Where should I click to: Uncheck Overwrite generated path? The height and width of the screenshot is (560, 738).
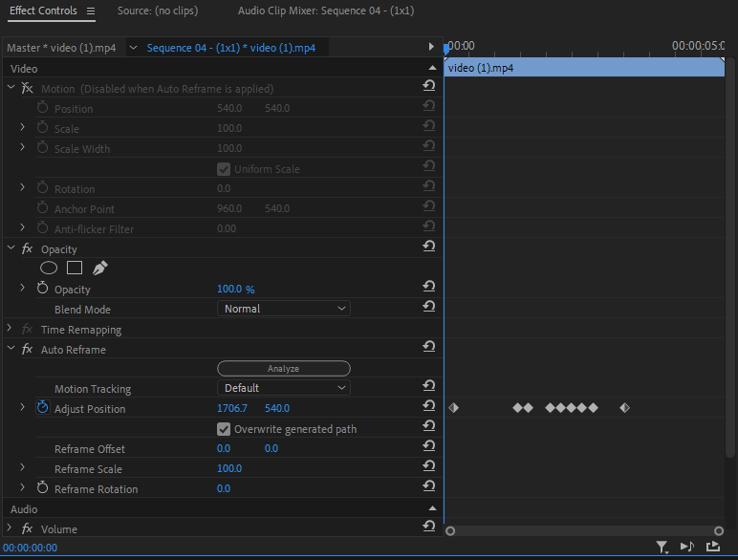224,429
